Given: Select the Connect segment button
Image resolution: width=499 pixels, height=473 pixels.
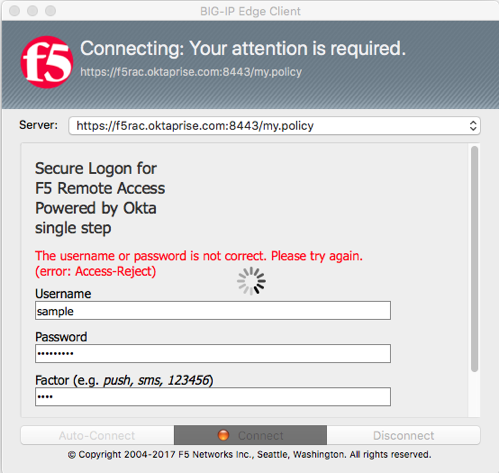Looking at the screenshot, I should [250, 435].
